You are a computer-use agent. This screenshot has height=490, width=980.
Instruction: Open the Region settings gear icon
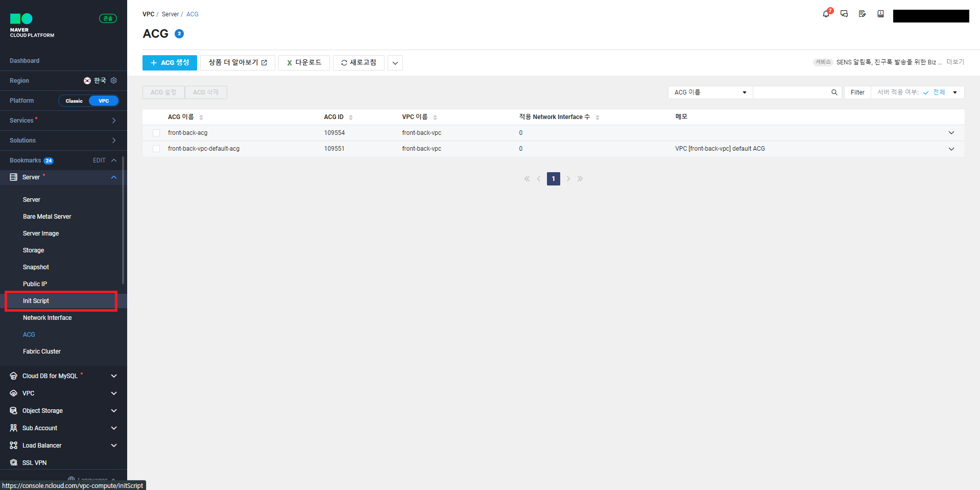point(113,80)
